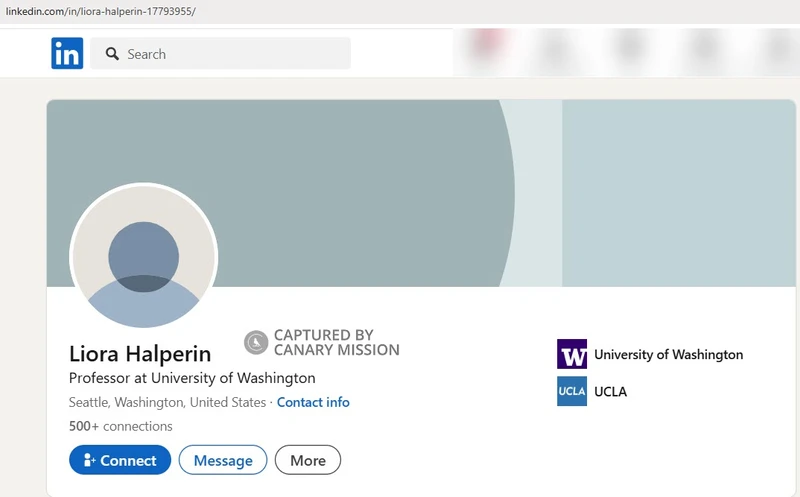Select the Seattle, Washington, United States location
Image resolution: width=800 pixels, height=497 pixels.
click(x=167, y=402)
